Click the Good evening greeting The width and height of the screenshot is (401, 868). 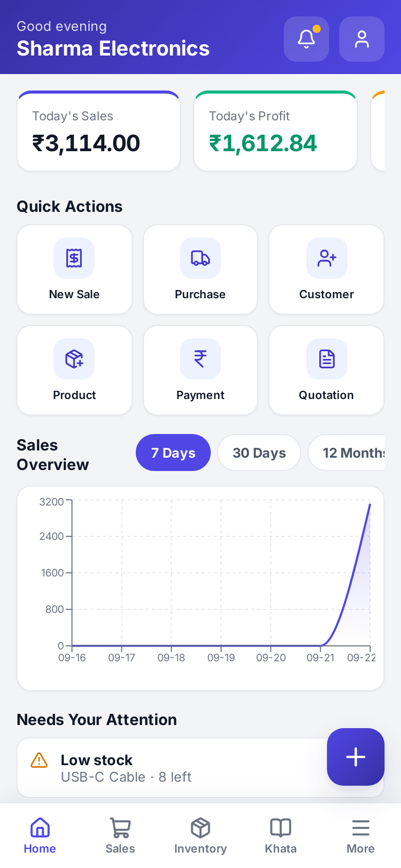pos(62,26)
